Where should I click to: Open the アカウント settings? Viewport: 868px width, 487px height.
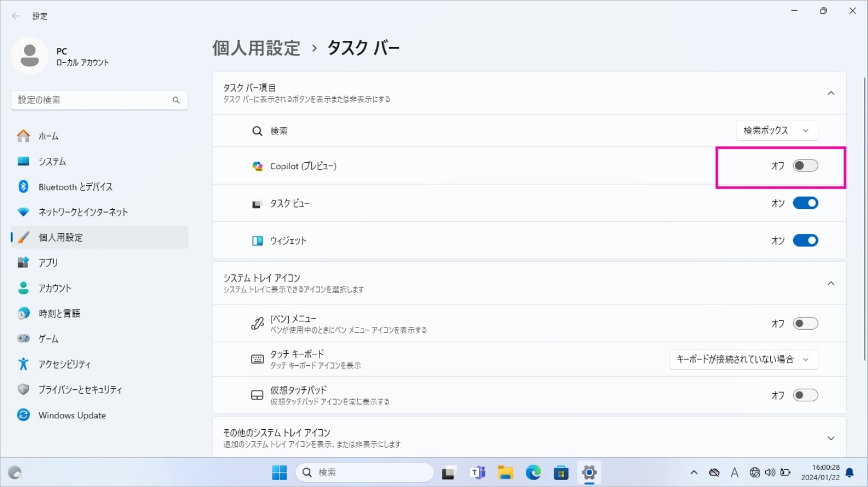tap(55, 288)
